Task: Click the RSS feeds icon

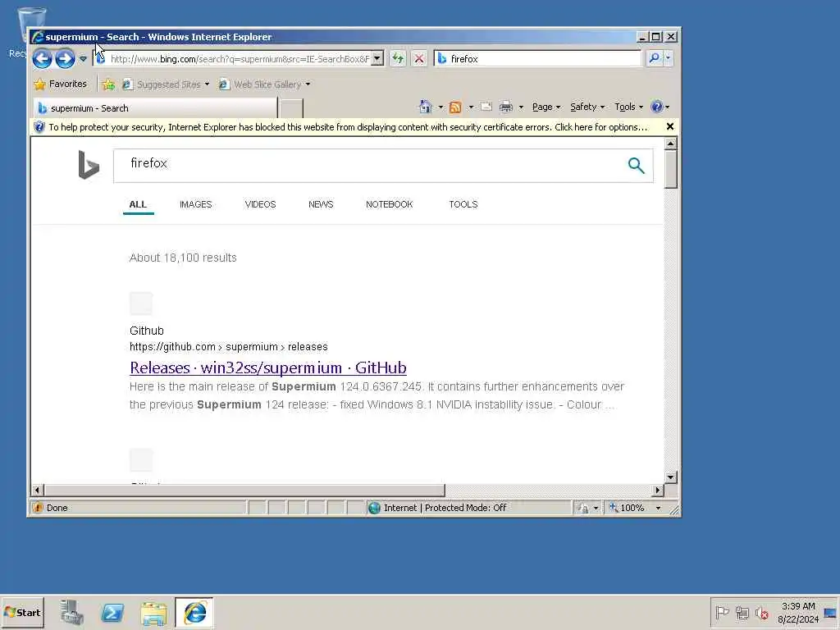Action: [x=455, y=107]
